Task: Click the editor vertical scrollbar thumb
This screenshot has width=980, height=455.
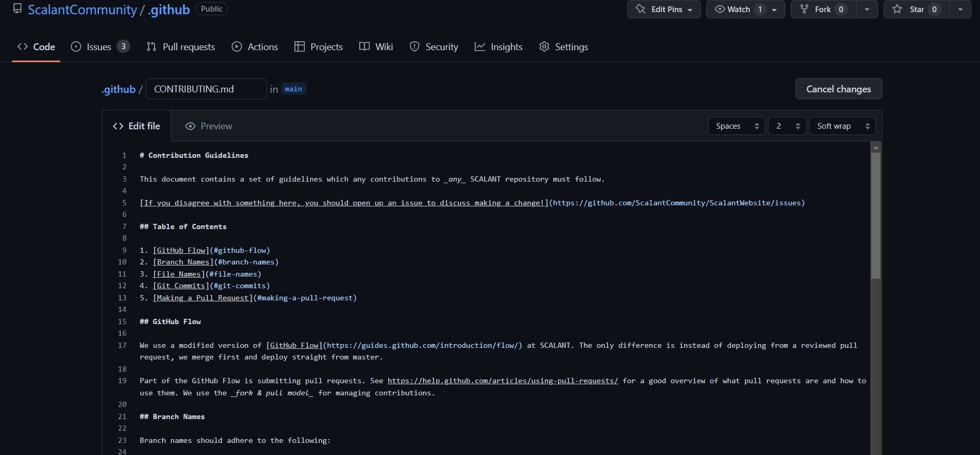Action: (876, 215)
